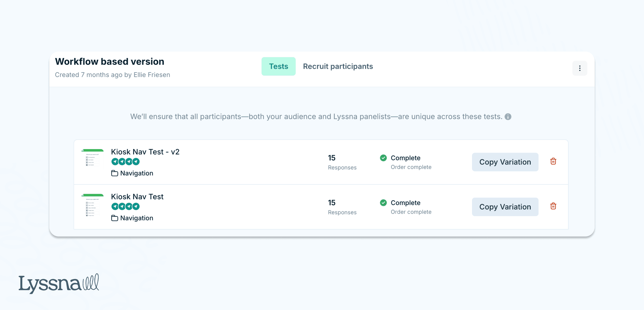Switch to the Tests tab

point(278,66)
